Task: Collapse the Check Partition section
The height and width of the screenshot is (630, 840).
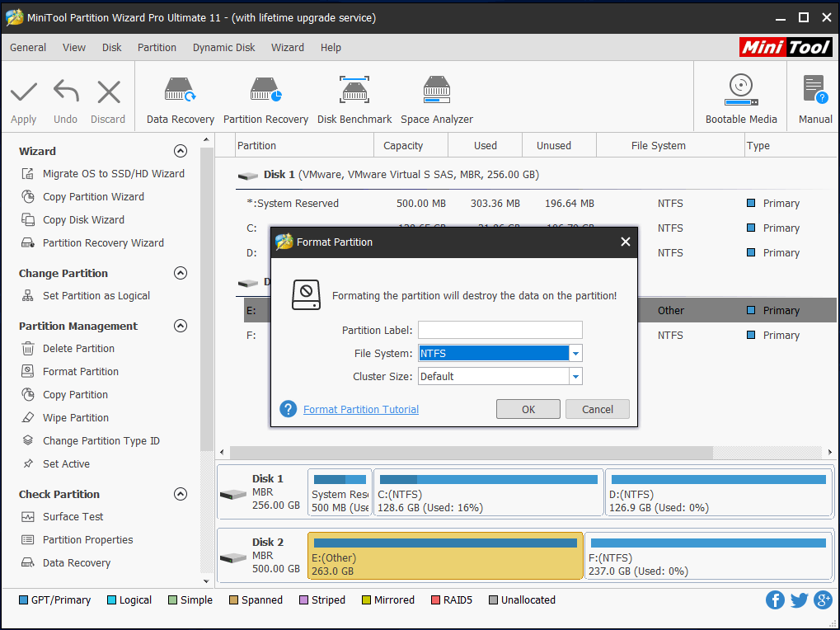Action: pos(181,494)
